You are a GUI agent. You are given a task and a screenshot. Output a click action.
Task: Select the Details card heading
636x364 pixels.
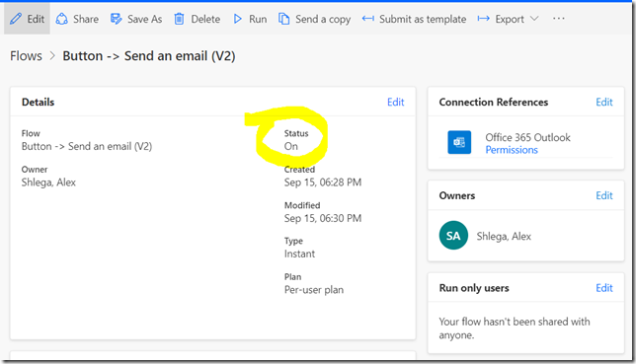[x=38, y=103]
